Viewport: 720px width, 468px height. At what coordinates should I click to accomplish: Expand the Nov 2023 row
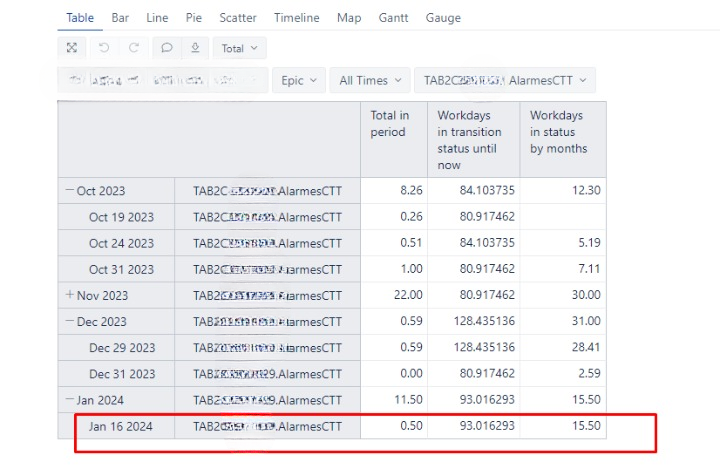[70, 294]
